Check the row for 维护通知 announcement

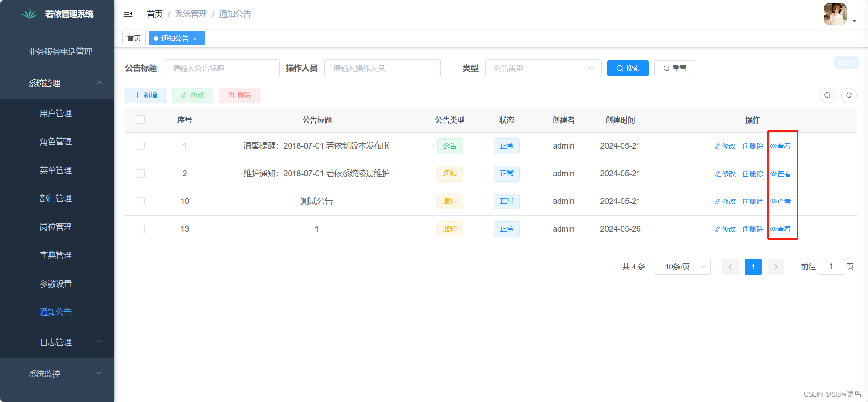(140, 174)
